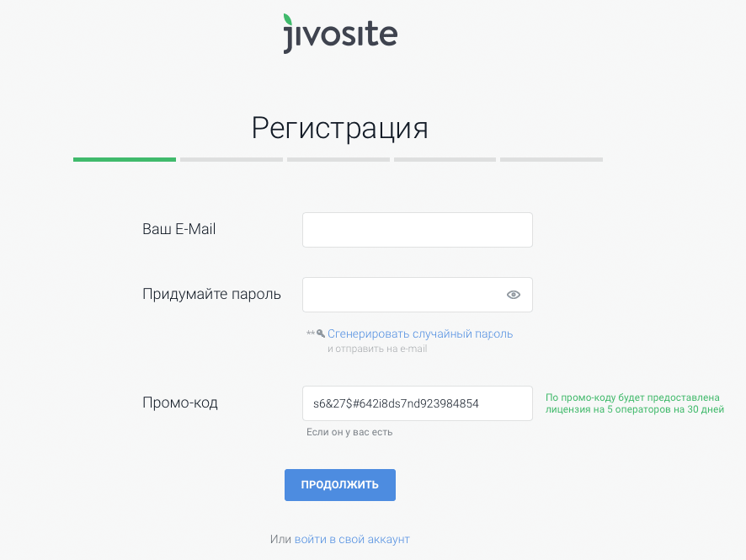Click the Ваш E-Mail label
Viewport: 746px width, 560px height.
coord(179,229)
